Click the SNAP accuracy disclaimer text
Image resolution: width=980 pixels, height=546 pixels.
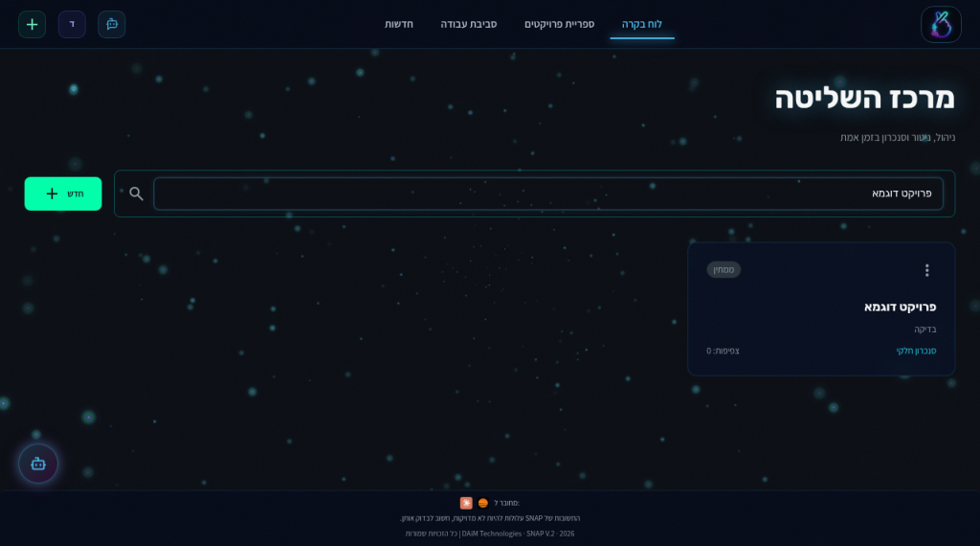click(490, 518)
